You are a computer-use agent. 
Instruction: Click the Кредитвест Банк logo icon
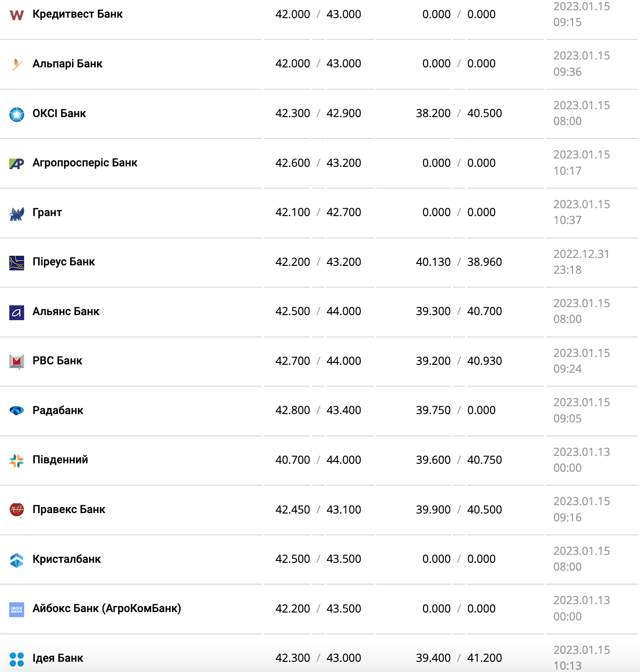[x=17, y=15]
